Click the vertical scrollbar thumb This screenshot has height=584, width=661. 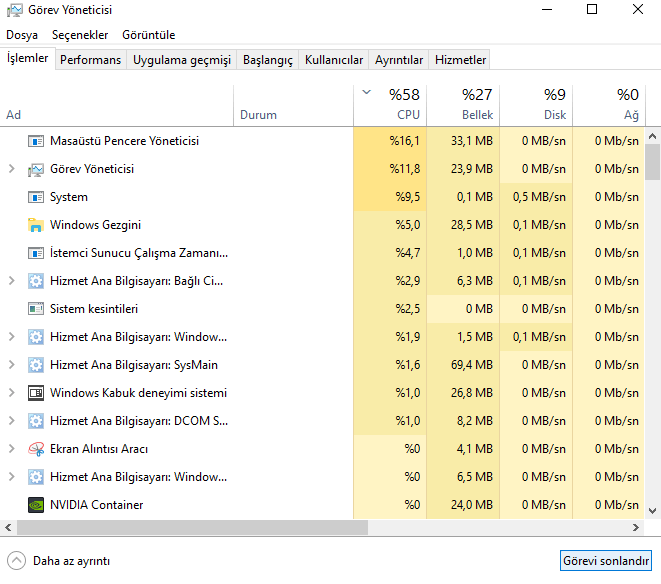point(653,162)
